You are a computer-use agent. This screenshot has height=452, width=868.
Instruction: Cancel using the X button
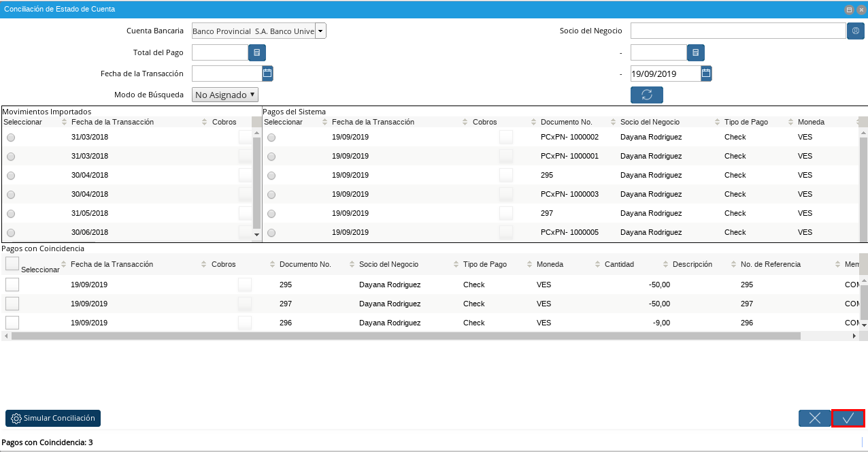click(x=814, y=418)
